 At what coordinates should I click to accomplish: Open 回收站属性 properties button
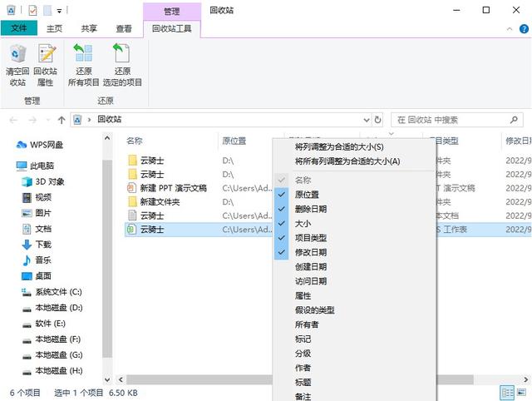[x=46, y=65]
